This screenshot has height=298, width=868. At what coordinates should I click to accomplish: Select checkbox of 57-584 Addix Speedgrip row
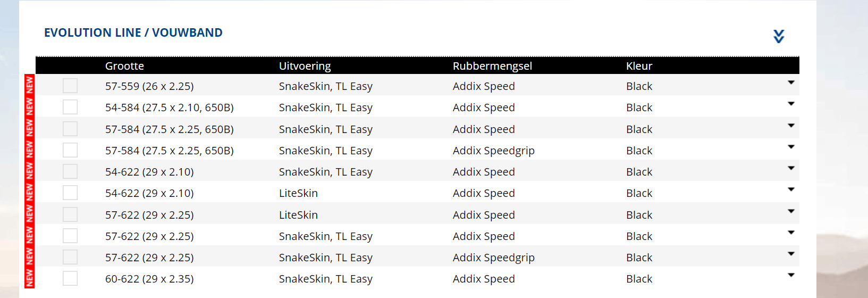[x=70, y=150]
